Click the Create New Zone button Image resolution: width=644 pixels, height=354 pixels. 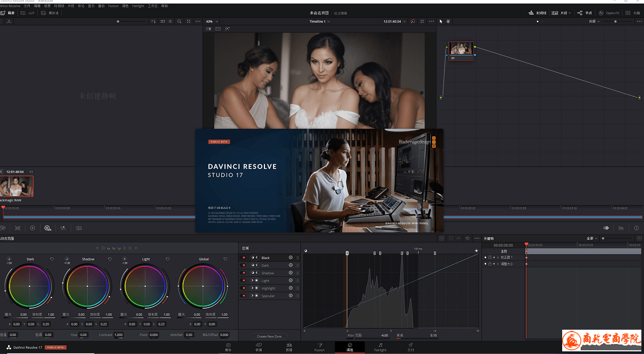269,336
